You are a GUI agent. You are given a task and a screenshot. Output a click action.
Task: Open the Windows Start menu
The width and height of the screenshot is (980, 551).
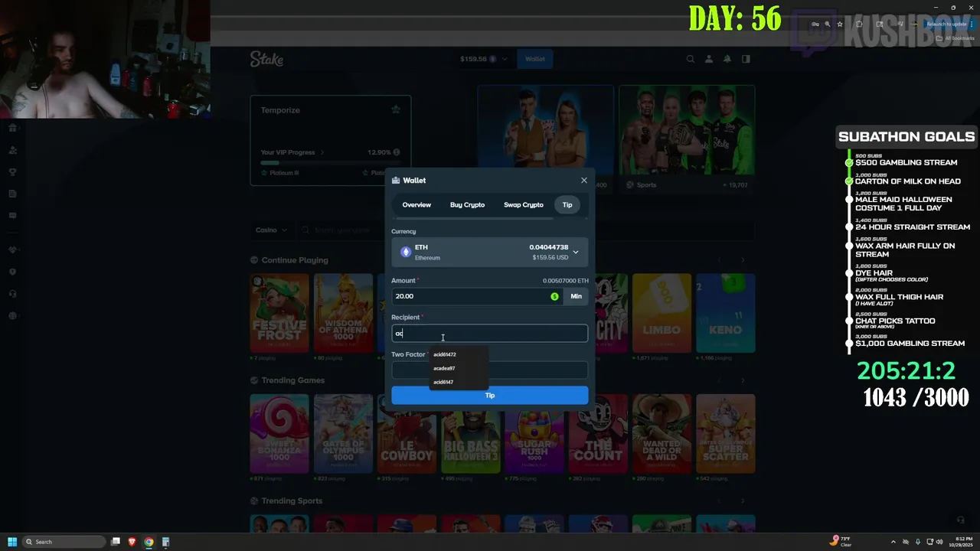click(x=12, y=542)
